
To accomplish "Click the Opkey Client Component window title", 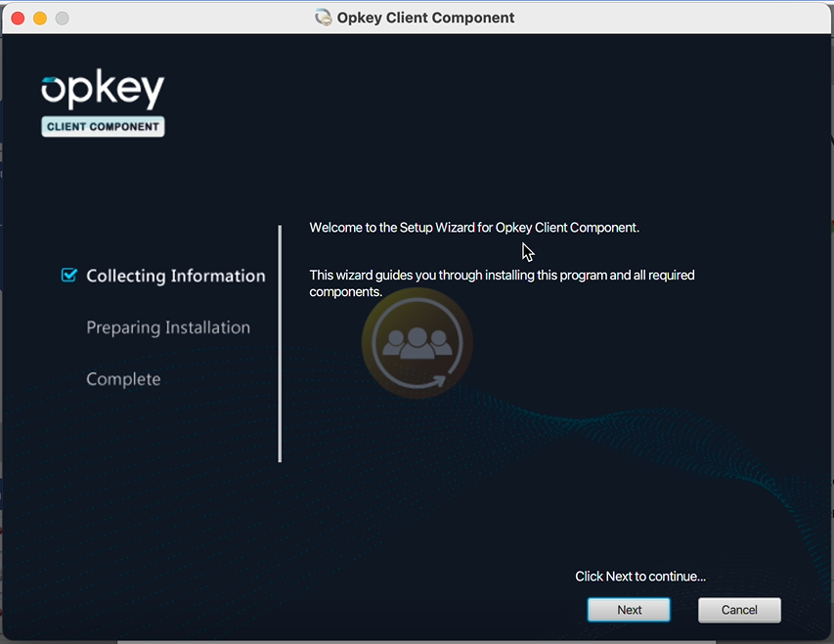I will pos(425,18).
